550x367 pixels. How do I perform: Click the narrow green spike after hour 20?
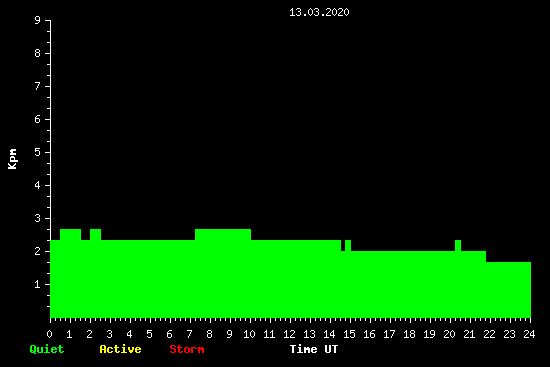coord(458,246)
